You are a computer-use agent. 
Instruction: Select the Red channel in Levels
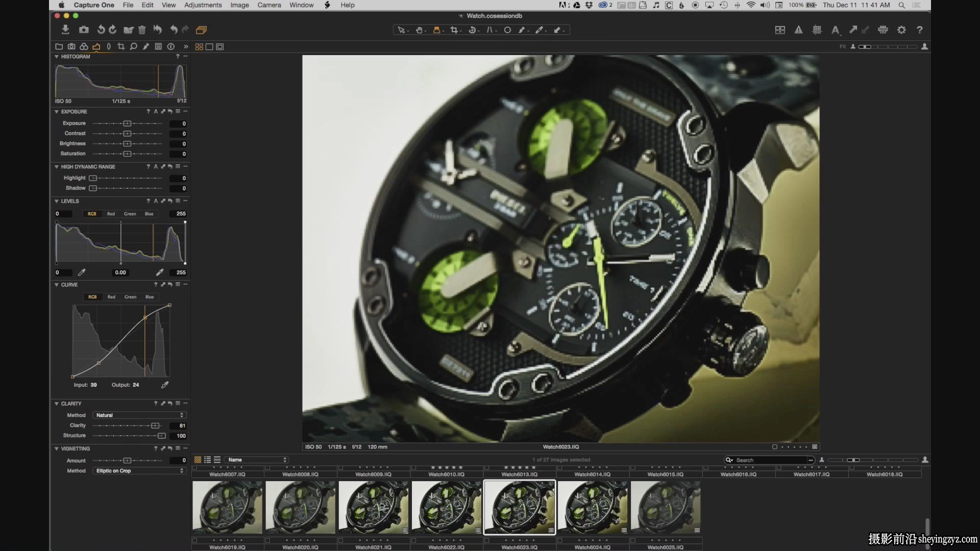(111, 214)
